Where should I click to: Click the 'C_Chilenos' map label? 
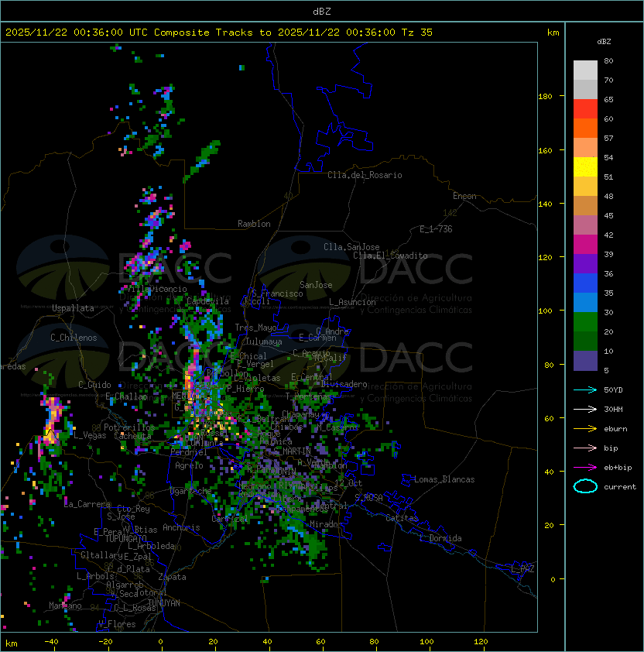coord(74,338)
